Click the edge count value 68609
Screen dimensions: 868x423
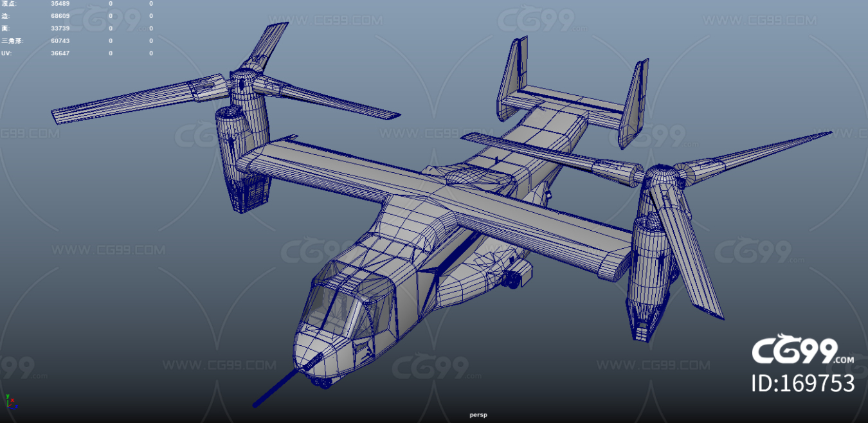60,16
